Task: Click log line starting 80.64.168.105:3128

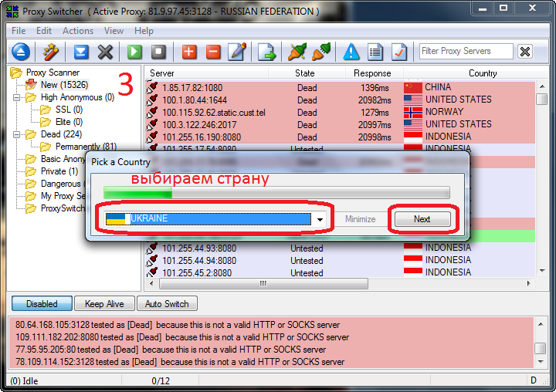Action: pos(178,325)
